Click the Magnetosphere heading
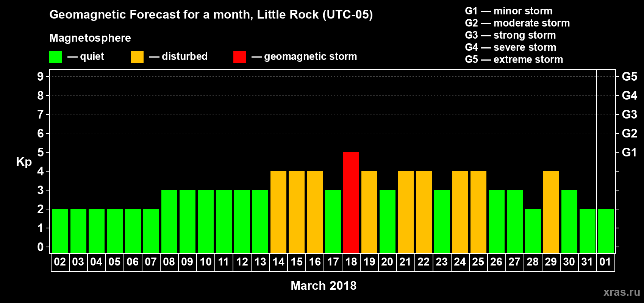644x303 pixels. [90, 38]
